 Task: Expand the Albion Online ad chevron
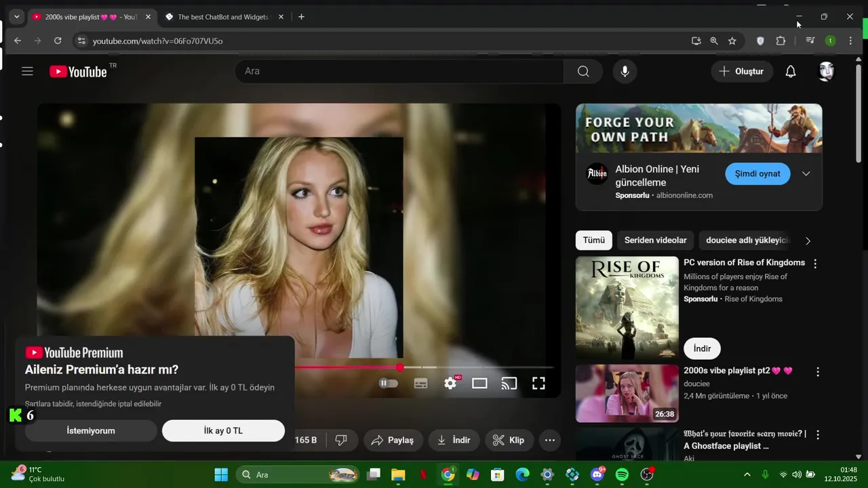(806, 174)
